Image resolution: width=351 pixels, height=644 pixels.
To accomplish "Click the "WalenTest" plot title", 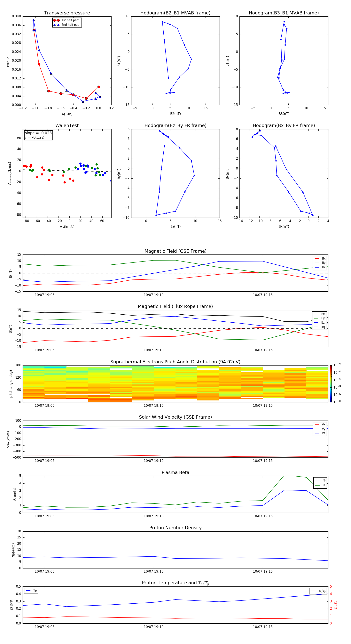I will [67, 125].
